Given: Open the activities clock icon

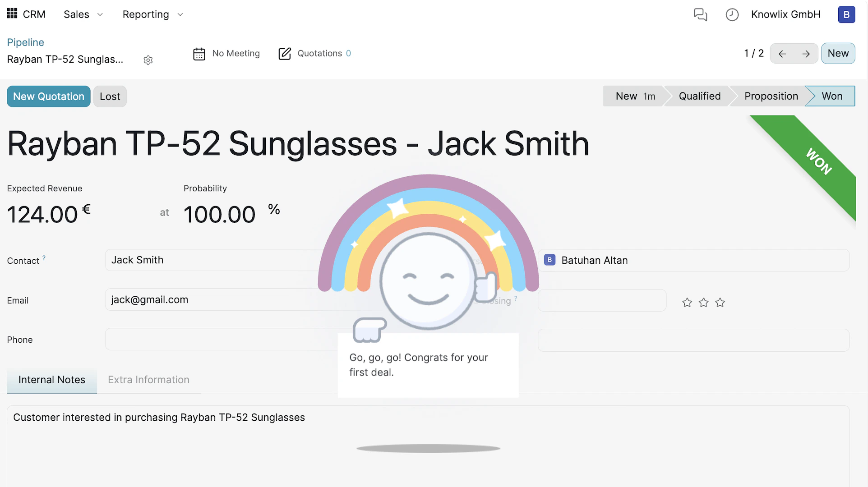Looking at the screenshot, I should coord(732,14).
